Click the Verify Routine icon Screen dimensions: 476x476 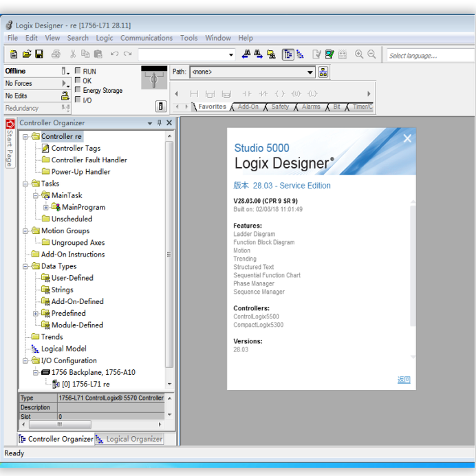pos(316,54)
